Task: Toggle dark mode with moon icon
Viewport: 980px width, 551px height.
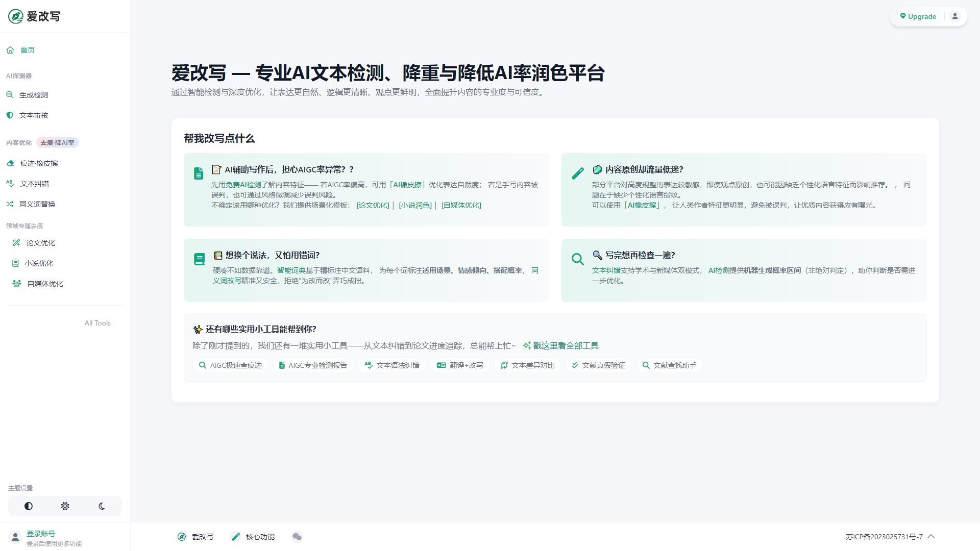Action: tap(102, 506)
